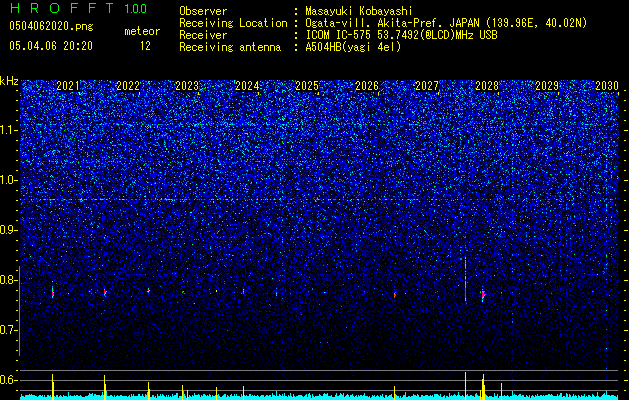Click the meteor echo just before the 2022 marker
The width and height of the screenshot is (629, 400).
point(105,292)
